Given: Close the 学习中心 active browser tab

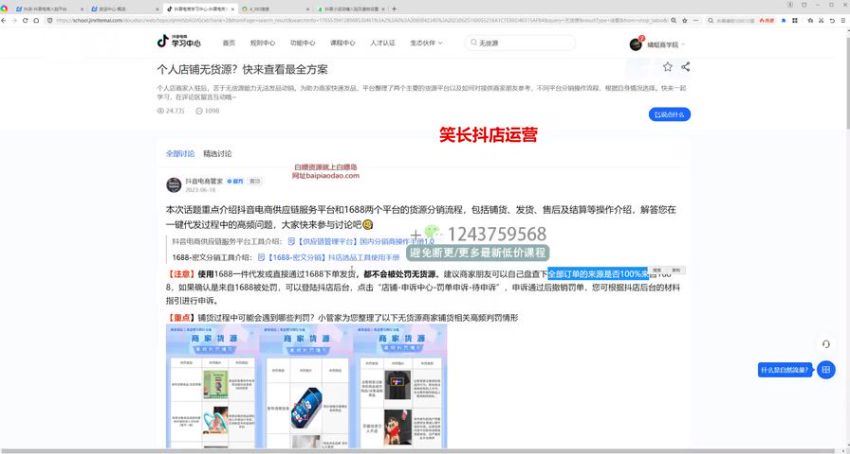Looking at the screenshot, I should [x=233, y=9].
